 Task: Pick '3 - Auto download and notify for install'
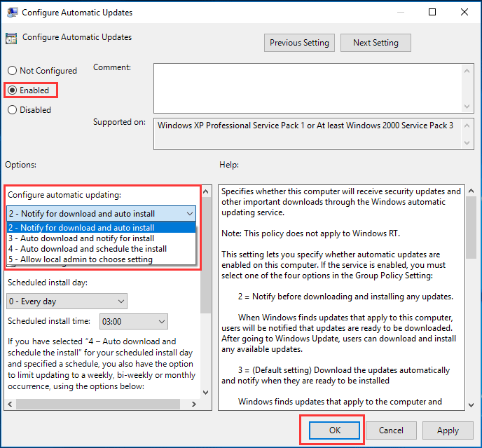(x=81, y=238)
